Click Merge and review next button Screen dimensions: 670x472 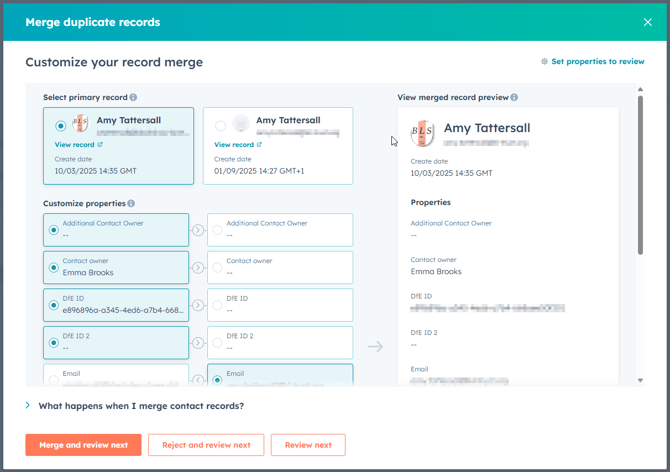tap(83, 445)
